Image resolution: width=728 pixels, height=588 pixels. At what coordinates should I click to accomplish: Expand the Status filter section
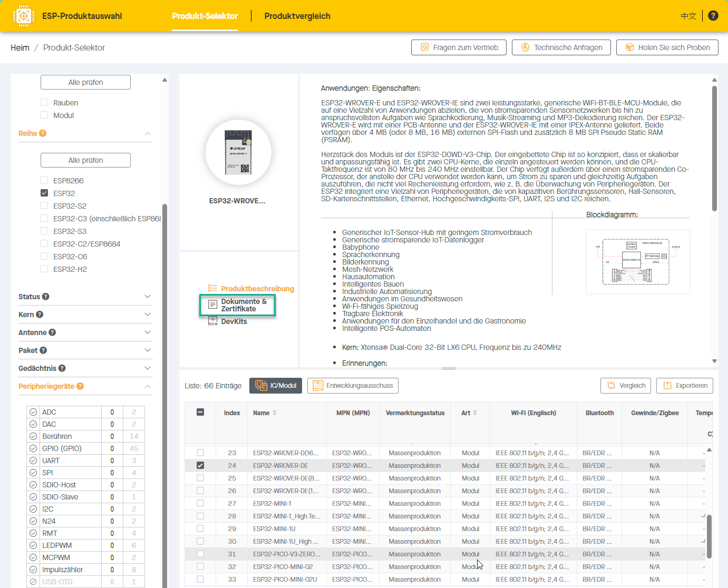(x=148, y=297)
